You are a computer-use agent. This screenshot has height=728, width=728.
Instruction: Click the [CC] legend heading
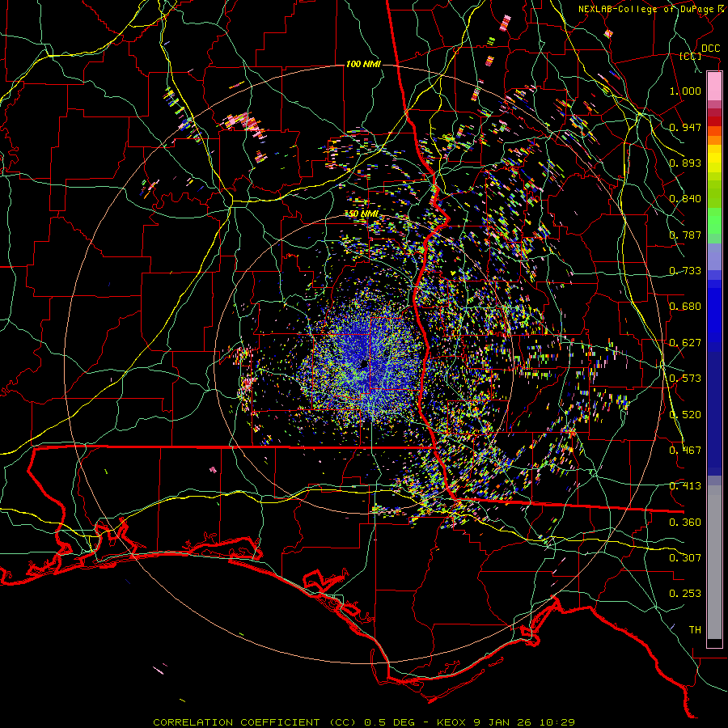click(691, 56)
